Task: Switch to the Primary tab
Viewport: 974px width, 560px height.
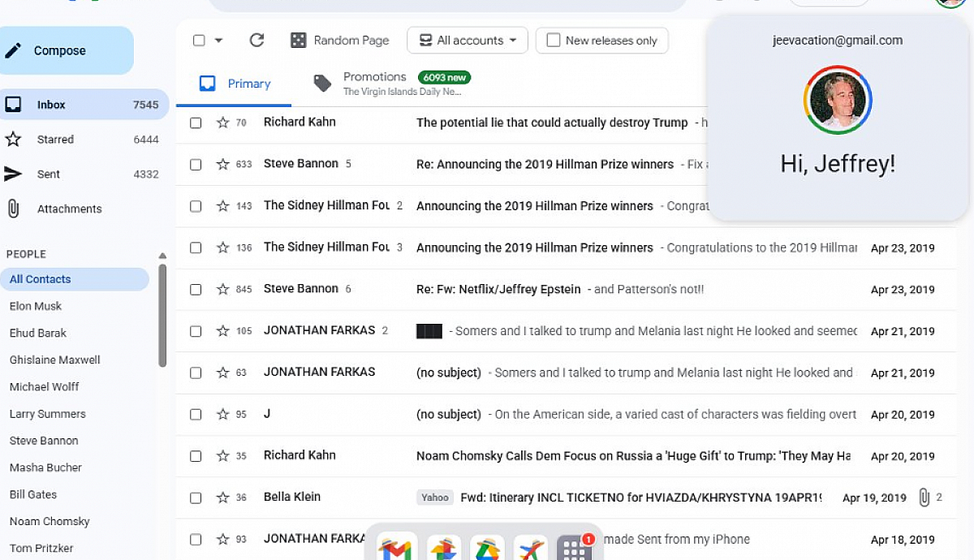Action: (234, 84)
